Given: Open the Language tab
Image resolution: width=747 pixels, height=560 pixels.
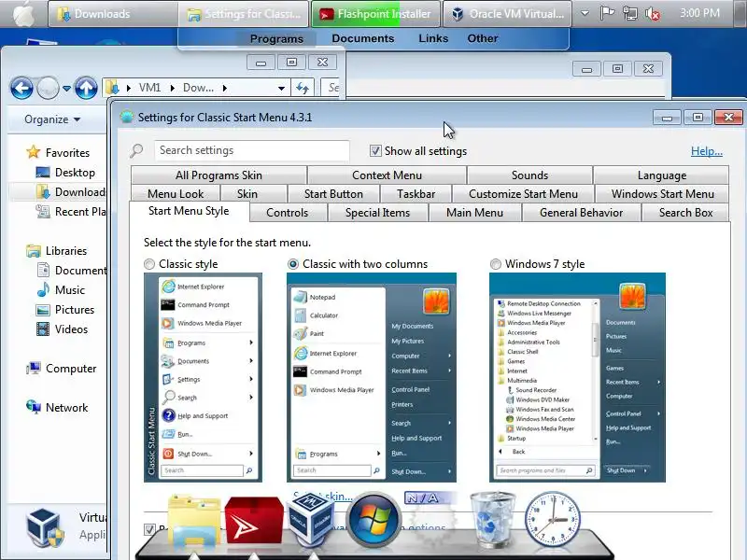Looking at the screenshot, I should (661, 175).
